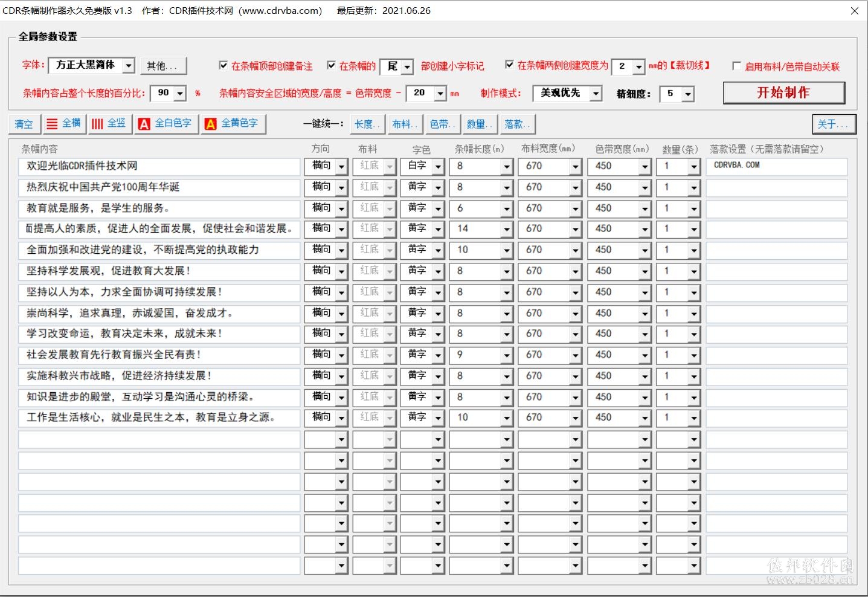Image resolution: width=868 pixels, height=597 pixels.
Task: Click the 开始制作 start button
Action: pos(783,92)
